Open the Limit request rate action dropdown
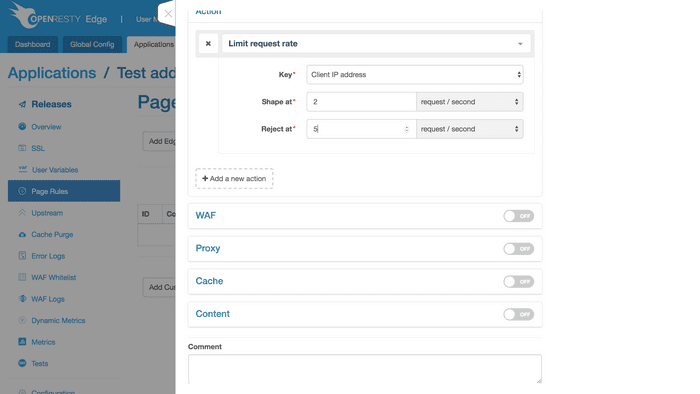 (x=376, y=44)
